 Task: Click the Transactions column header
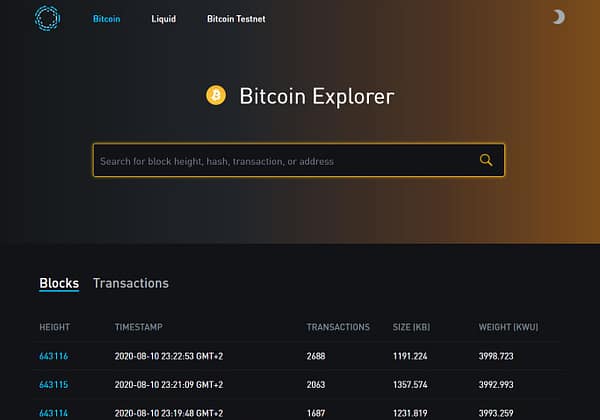(x=338, y=327)
